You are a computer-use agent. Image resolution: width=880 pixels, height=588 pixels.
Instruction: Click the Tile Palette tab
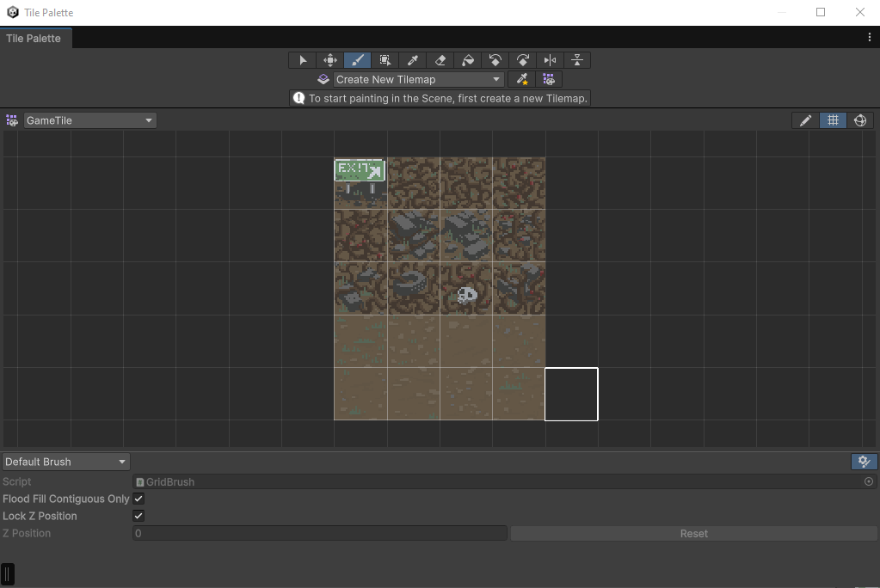(x=34, y=39)
